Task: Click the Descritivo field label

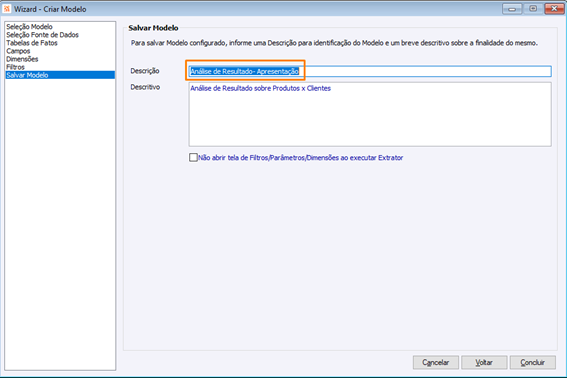Action: (x=145, y=87)
